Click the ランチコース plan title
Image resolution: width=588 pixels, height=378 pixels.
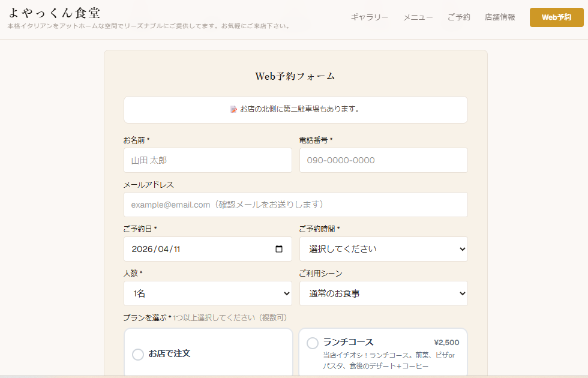(x=349, y=342)
